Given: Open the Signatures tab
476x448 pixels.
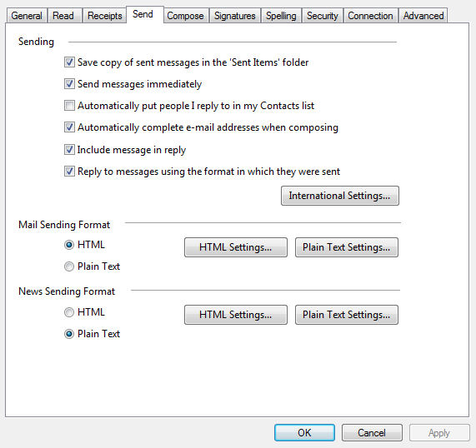Looking at the screenshot, I should pos(234,16).
